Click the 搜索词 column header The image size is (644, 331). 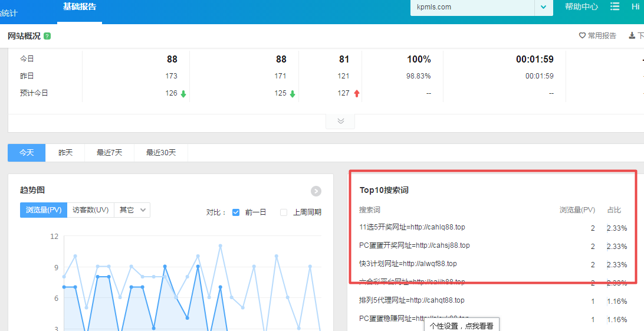(370, 210)
